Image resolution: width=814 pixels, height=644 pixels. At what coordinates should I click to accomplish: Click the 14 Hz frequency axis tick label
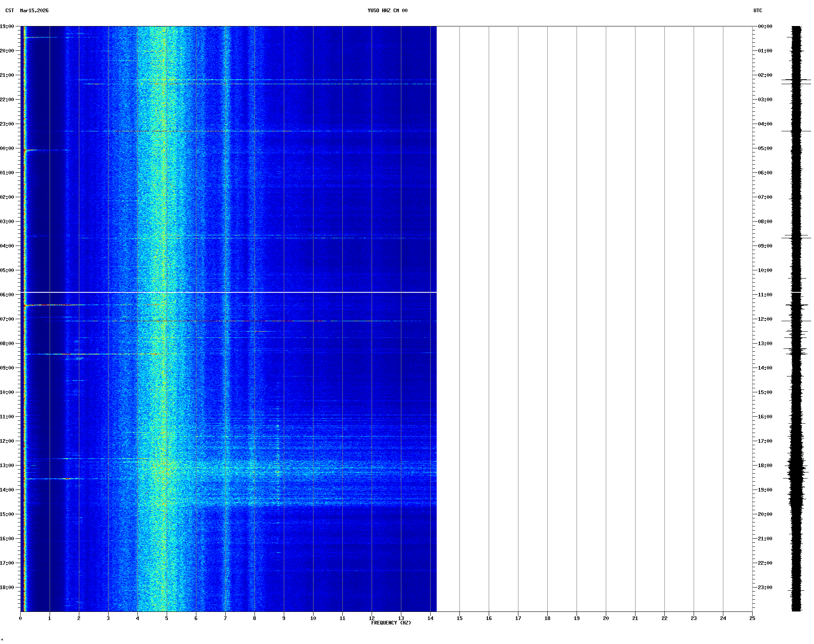point(430,618)
